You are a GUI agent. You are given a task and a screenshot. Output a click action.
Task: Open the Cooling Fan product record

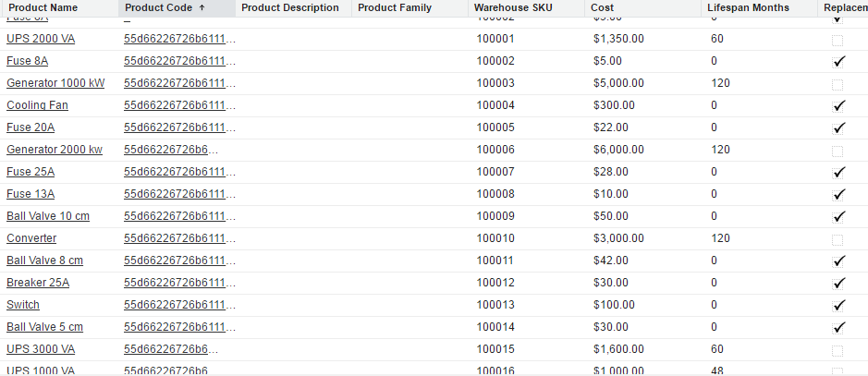pos(37,105)
